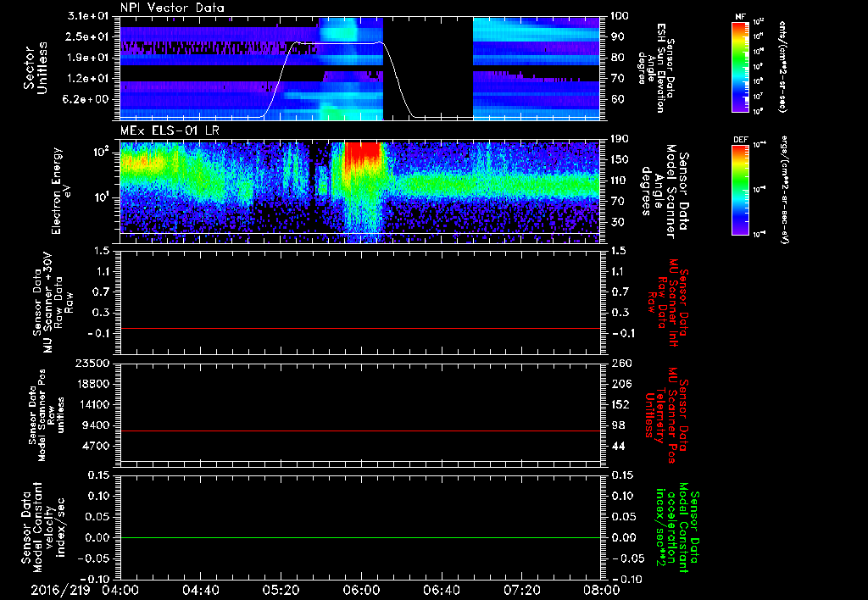Click the "14100" scanner position tick label
Screen dimensions: 868x600
pyautogui.click(x=93, y=404)
